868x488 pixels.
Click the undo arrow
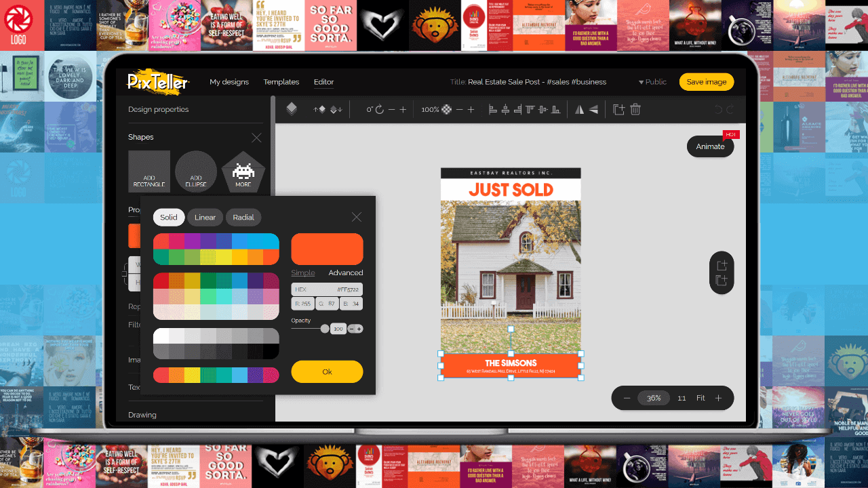[x=718, y=109]
